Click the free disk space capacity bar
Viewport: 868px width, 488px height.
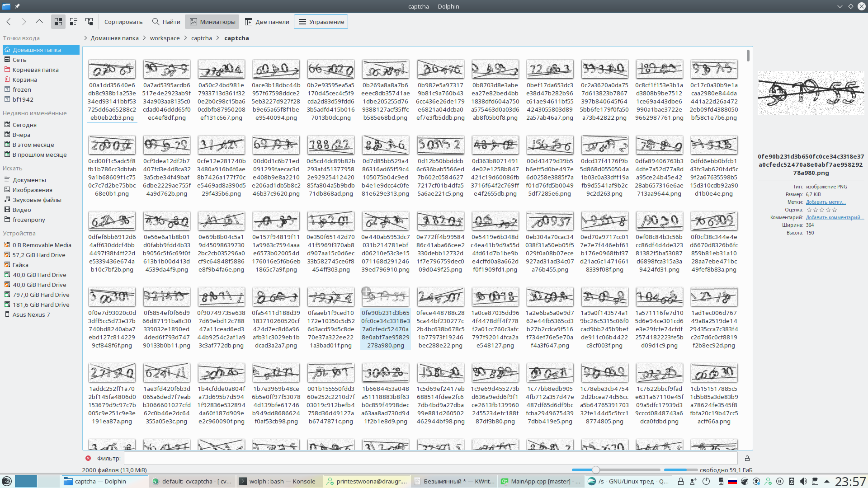pos(681,470)
